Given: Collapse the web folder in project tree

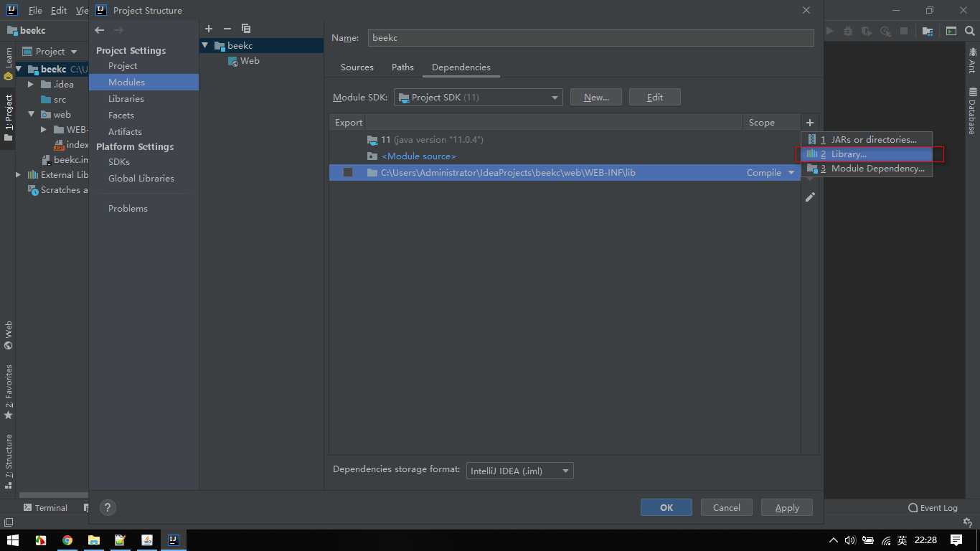Looking at the screenshot, I should pyautogui.click(x=31, y=114).
